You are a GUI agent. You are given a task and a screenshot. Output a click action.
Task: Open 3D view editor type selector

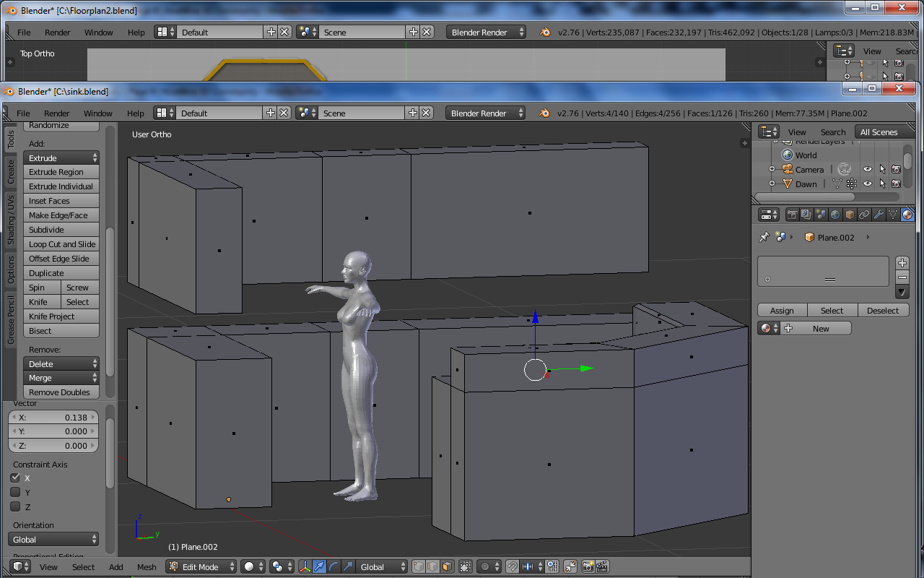(21, 567)
